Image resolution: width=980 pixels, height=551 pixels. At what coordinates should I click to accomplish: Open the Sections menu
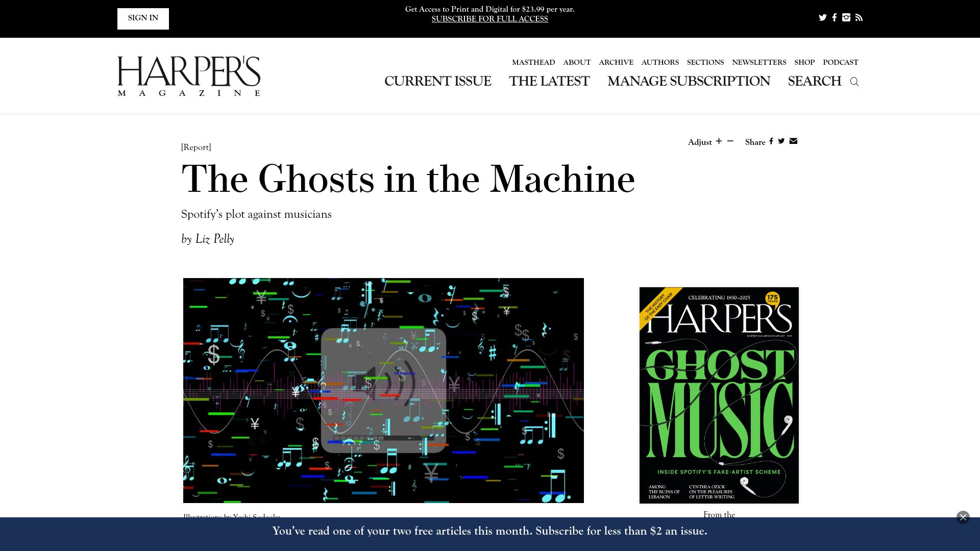pos(705,62)
